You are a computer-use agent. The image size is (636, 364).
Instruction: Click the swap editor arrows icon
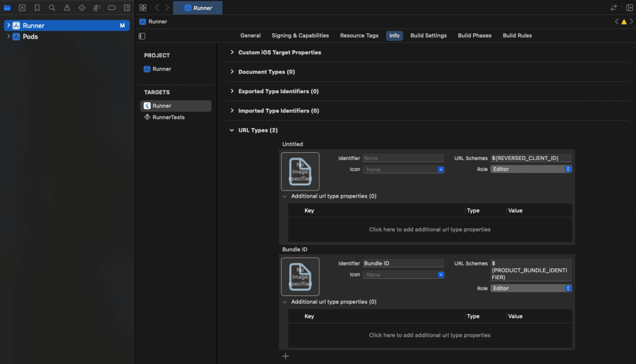[614, 8]
